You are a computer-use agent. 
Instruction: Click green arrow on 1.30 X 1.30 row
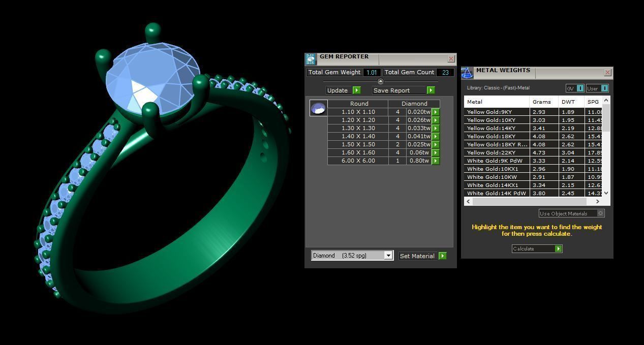[x=436, y=128]
